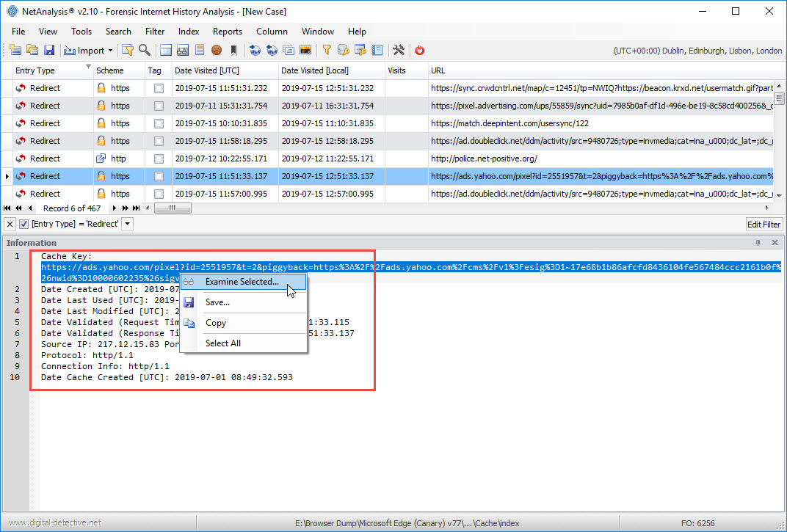
Task: Sort by the URL column header
Action: (x=602, y=70)
